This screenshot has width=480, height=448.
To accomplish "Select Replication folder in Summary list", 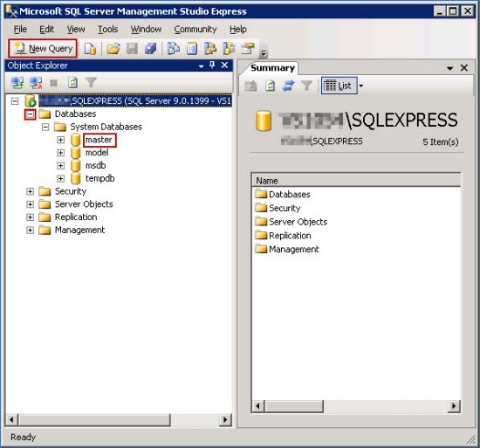I will pyautogui.click(x=283, y=236).
